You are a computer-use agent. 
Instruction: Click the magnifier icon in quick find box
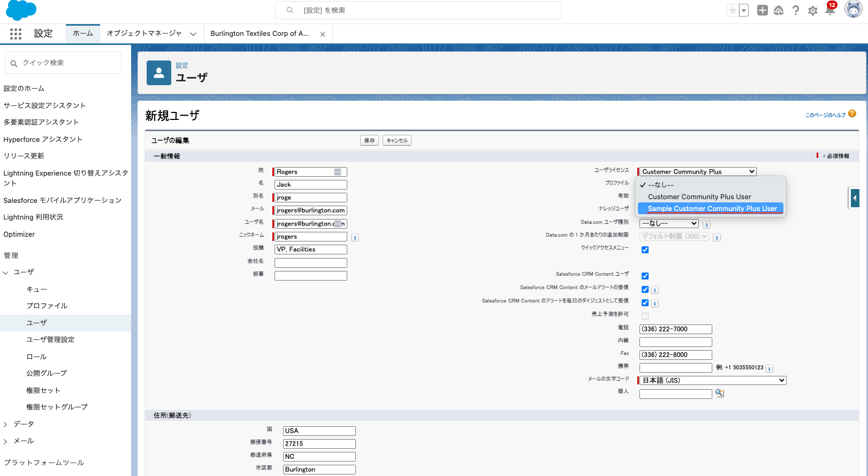tap(14, 63)
